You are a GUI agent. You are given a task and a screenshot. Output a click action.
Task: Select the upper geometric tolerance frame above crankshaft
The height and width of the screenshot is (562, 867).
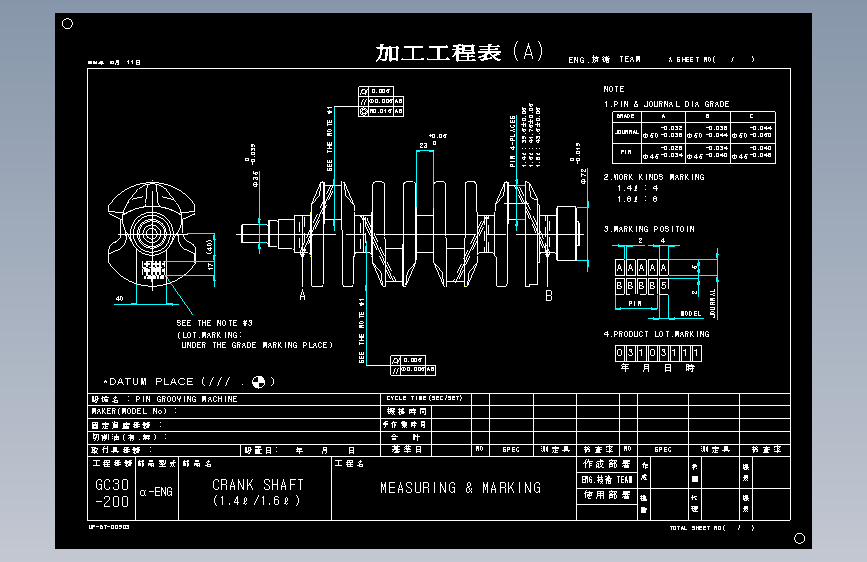pos(381,101)
